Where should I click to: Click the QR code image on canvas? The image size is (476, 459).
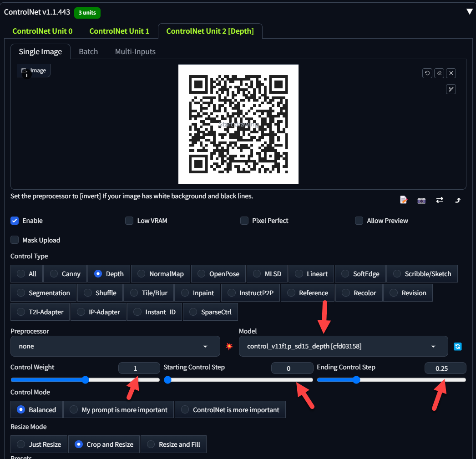238,124
